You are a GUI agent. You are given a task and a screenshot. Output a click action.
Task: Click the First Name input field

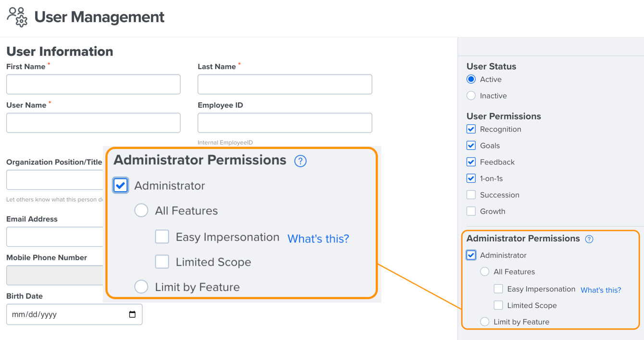point(93,85)
